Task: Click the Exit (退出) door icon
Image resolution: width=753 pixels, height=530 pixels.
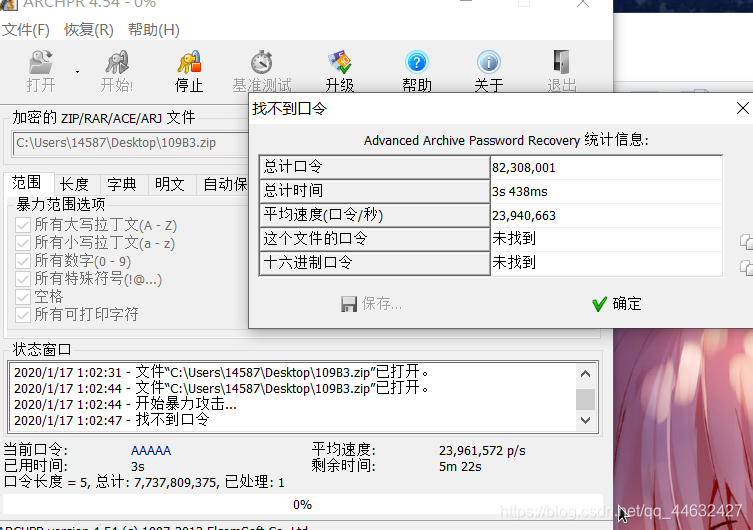Action: 561,62
